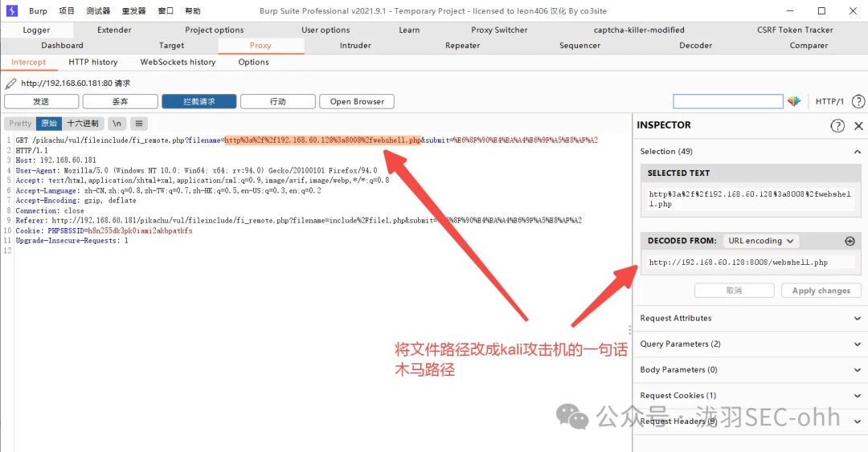
Task: Open the 帮助 menu
Action: (x=193, y=11)
